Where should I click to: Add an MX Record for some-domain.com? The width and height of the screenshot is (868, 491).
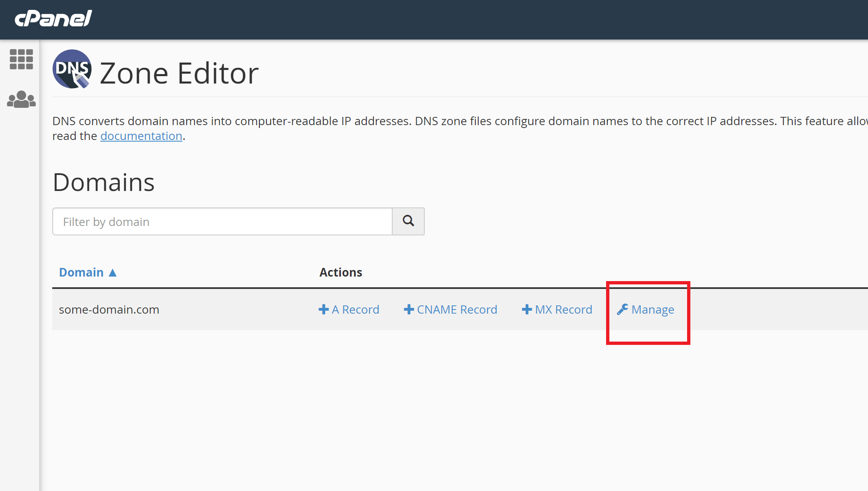(x=563, y=309)
